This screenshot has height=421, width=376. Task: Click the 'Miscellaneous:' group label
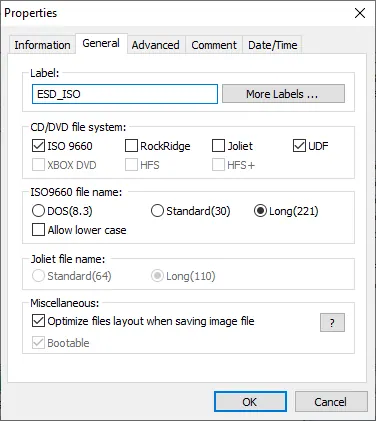point(65,303)
